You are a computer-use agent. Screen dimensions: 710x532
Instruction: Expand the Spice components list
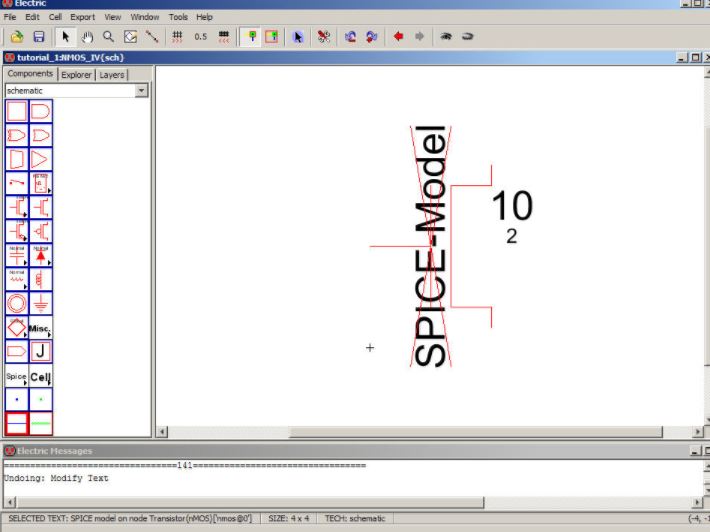[17, 376]
